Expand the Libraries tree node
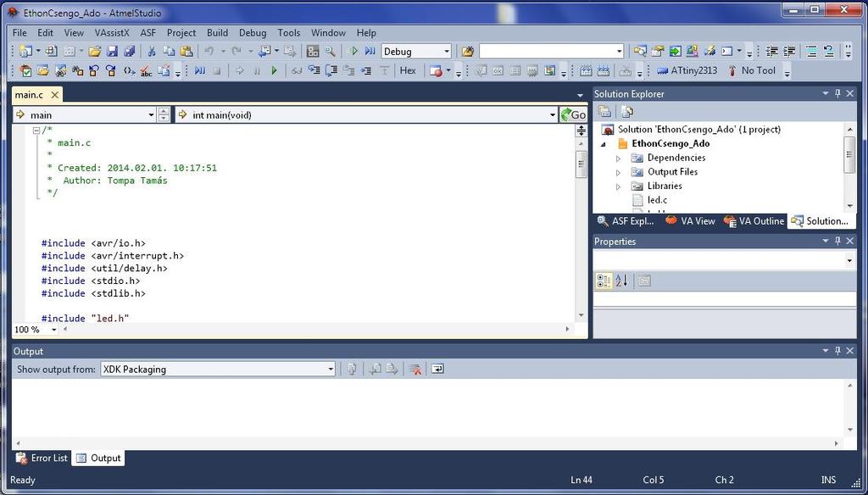 click(x=618, y=186)
